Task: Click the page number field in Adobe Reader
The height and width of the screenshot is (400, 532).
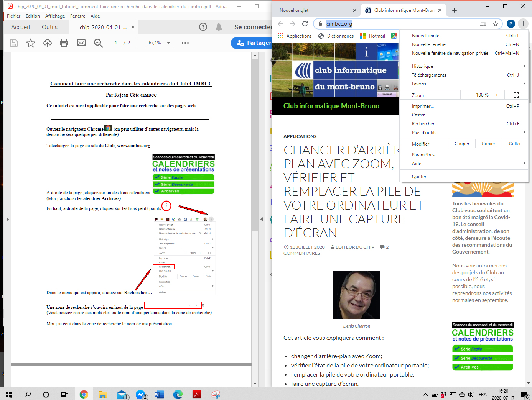Action: (x=115, y=43)
